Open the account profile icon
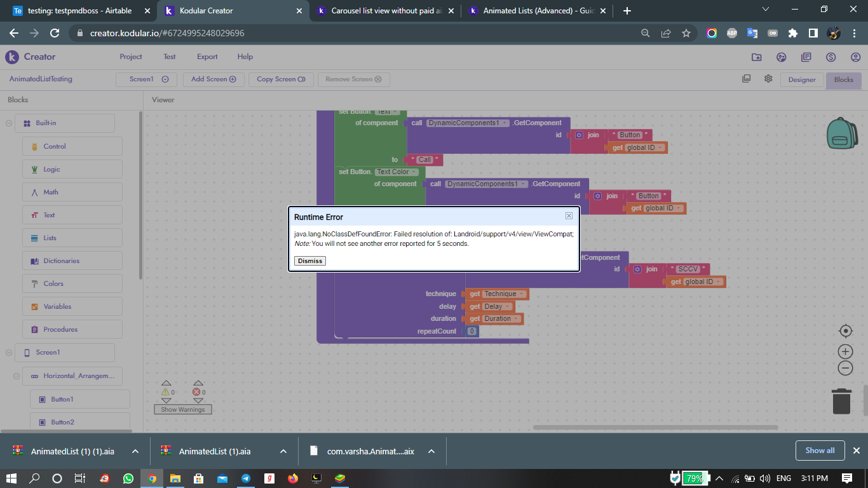 point(855,57)
